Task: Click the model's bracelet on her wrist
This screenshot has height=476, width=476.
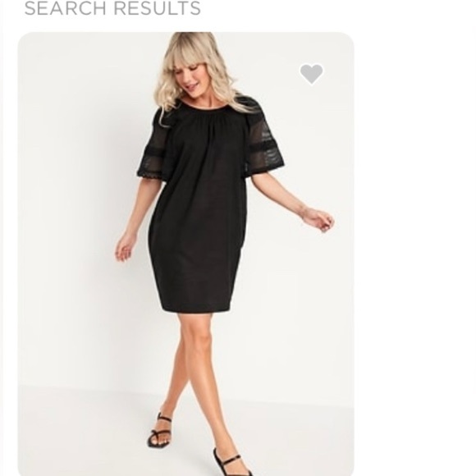Action: (x=303, y=210)
